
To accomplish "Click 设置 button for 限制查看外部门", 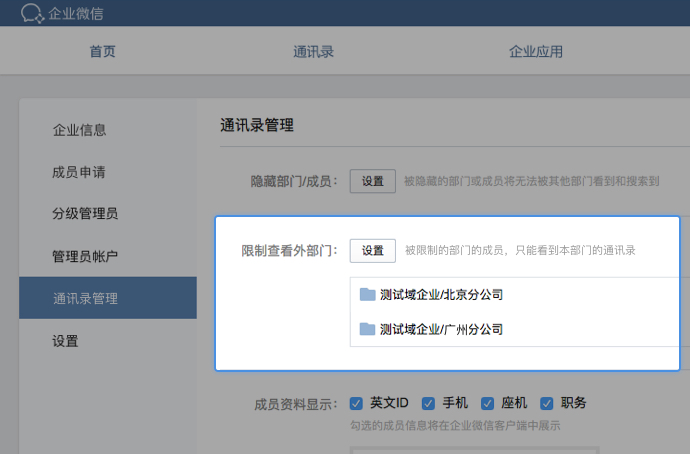I will (x=373, y=251).
